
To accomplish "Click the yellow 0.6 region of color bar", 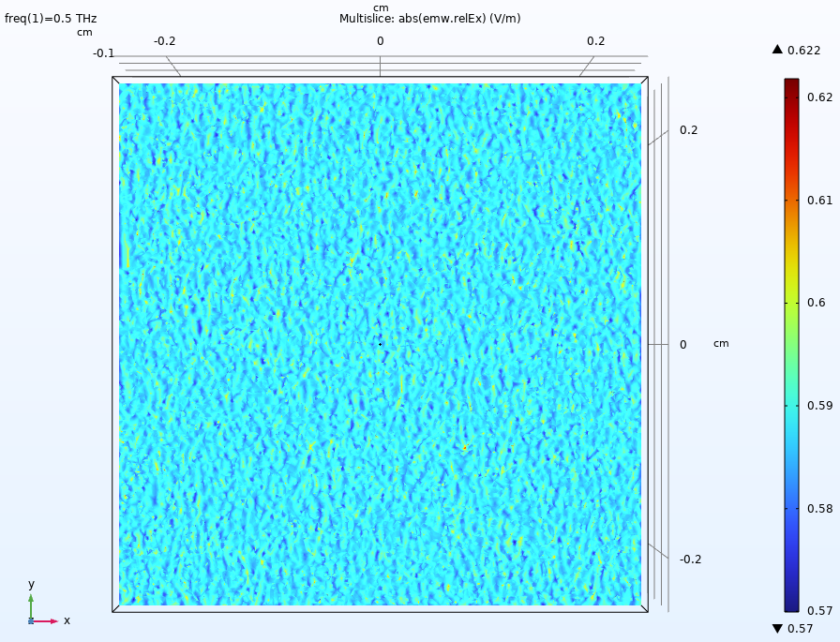I will [791, 303].
